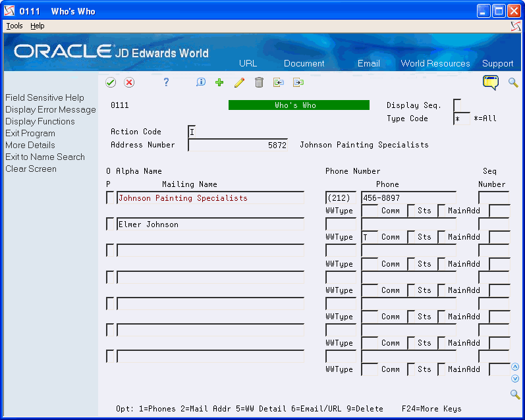Close the Who's Who window
This screenshot has width=525, height=420.
[x=514, y=11]
